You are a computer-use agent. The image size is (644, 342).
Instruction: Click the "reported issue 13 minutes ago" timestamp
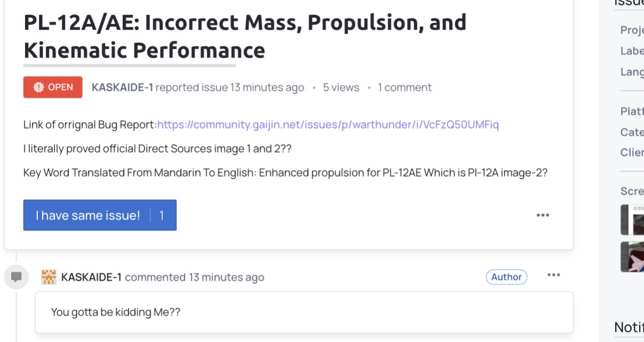230,88
